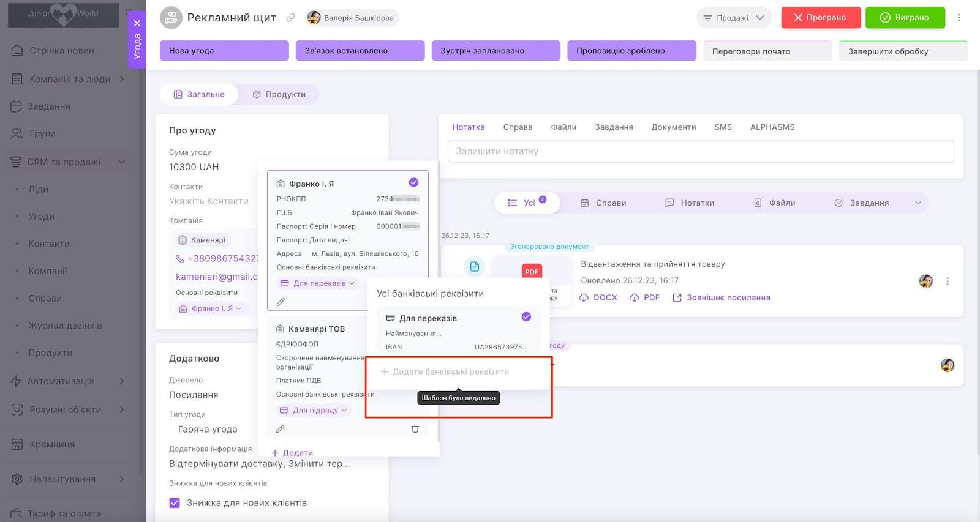980x522 pixels.
Task: Open the blue document icon in timeline
Action: 474,267
